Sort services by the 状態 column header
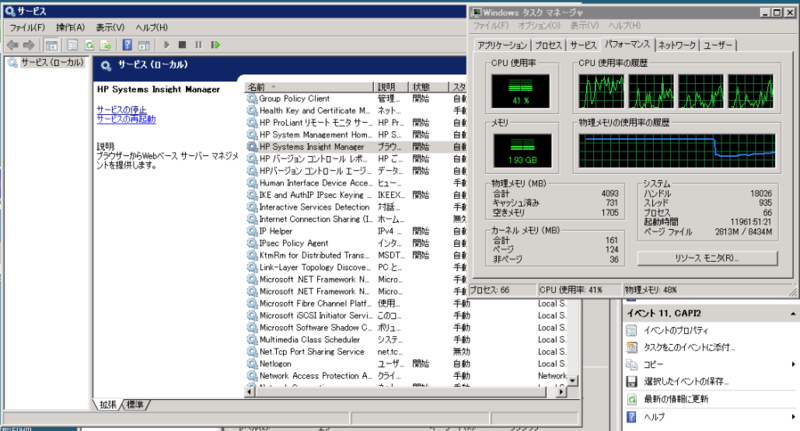The image size is (800, 431). pyautogui.click(x=428, y=87)
